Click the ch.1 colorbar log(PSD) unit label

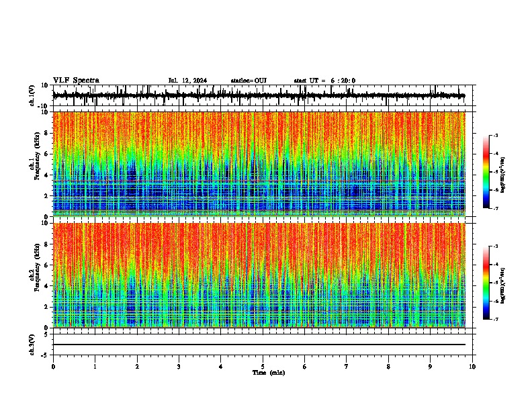tap(504, 175)
